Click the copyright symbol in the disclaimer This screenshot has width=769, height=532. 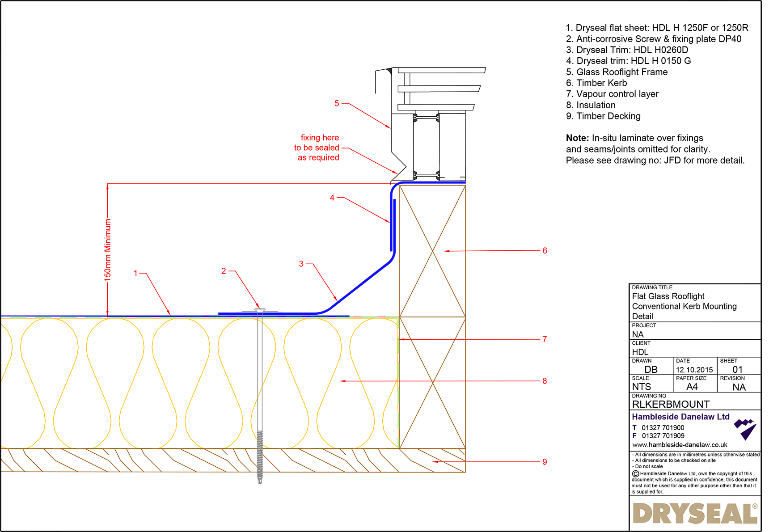click(x=634, y=473)
